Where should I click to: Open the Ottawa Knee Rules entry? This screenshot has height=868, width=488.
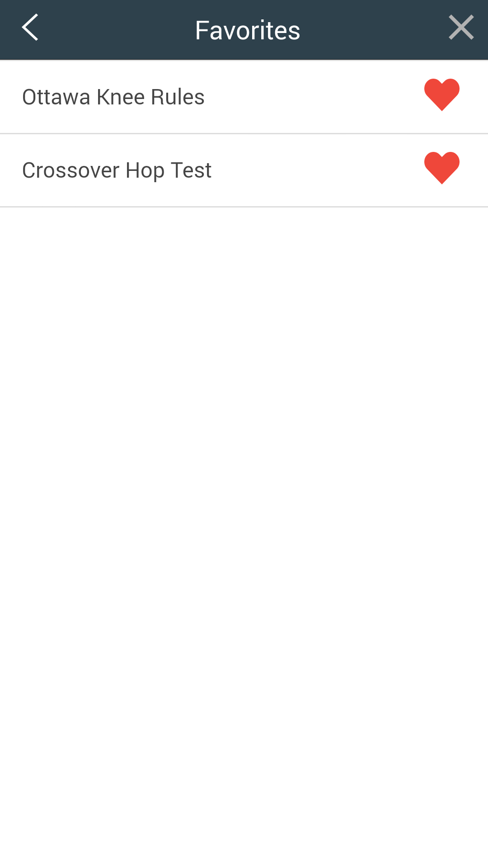coord(113,97)
